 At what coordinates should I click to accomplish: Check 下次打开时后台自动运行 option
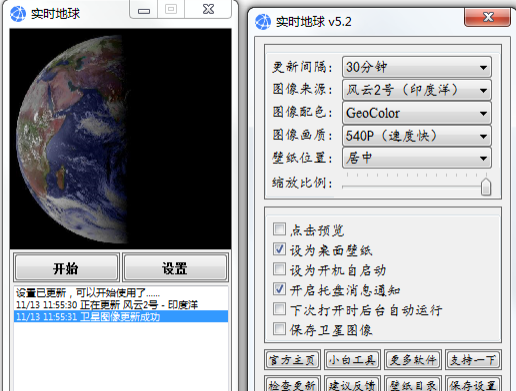[279, 309]
